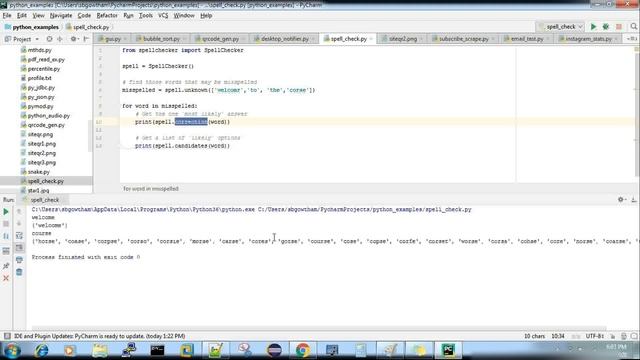640x360 pixels.
Task: Click the down arrow in Run console gutter
Action: click(19, 224)
